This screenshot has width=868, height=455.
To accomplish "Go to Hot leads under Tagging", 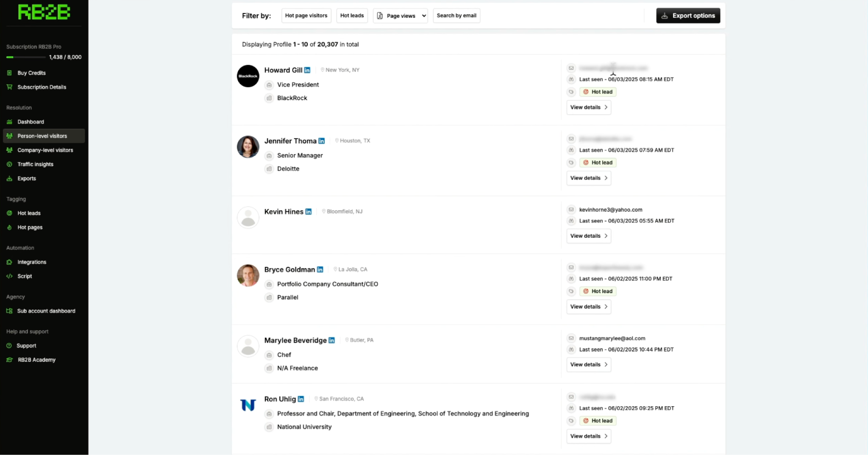I will coord(29,213).
